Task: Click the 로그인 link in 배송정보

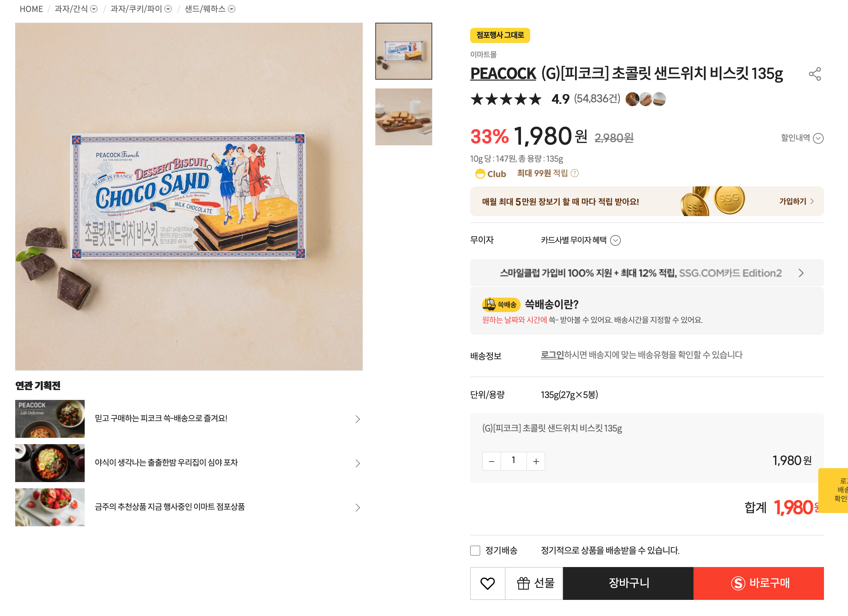Action: (x=552, y=355)
